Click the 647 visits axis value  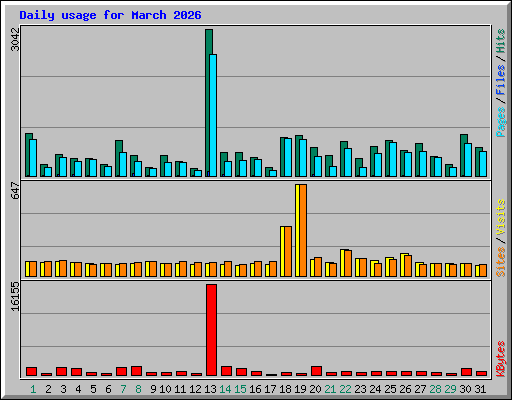15,190
